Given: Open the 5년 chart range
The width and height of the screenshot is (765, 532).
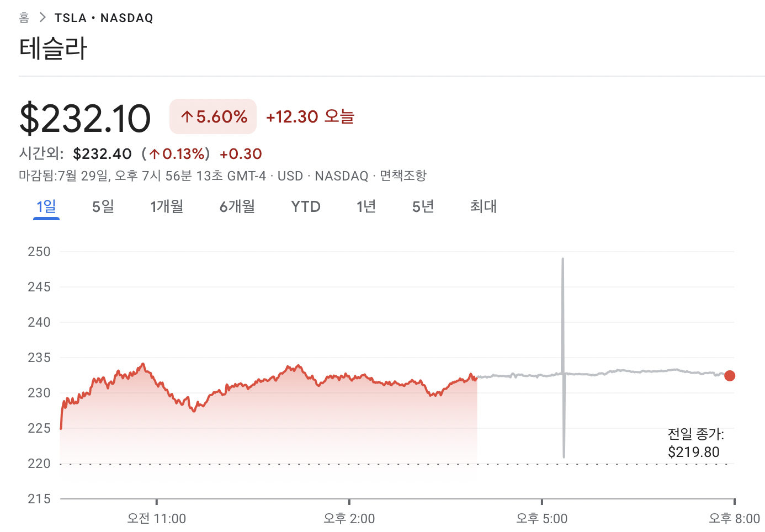Looking at the screenshot, I should click(423, 206).
